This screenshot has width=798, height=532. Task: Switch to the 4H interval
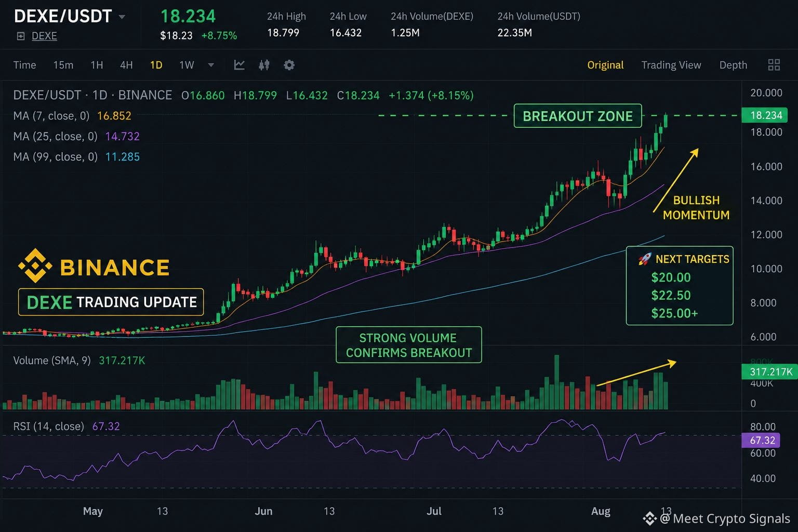click(126, 65)
